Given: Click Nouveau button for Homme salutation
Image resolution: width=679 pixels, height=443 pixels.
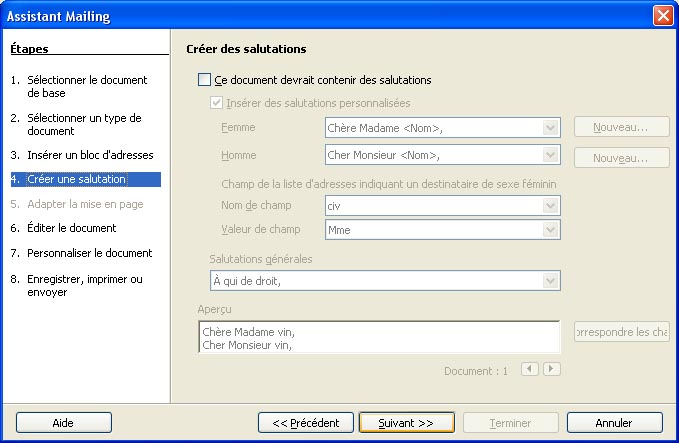Looking at the screenshot, I should [x=621, y=158].
